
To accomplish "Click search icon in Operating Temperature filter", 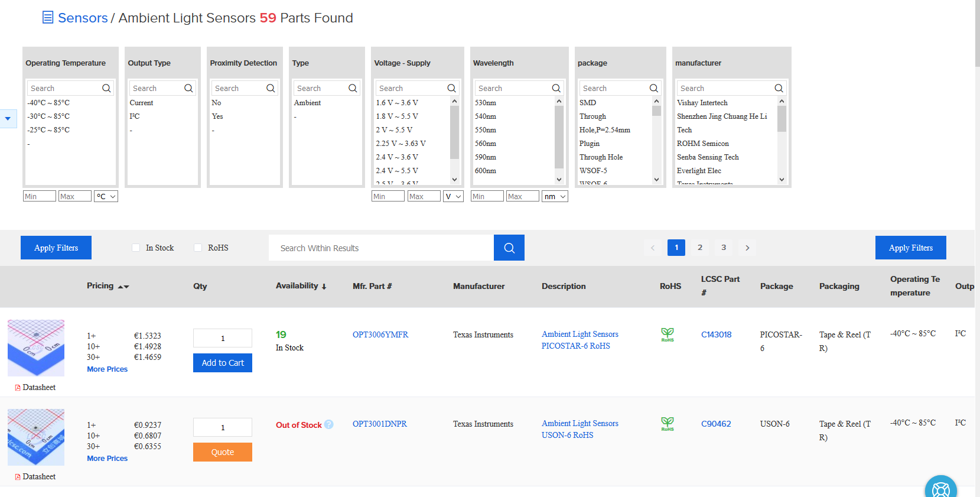I will coord(106,88).
